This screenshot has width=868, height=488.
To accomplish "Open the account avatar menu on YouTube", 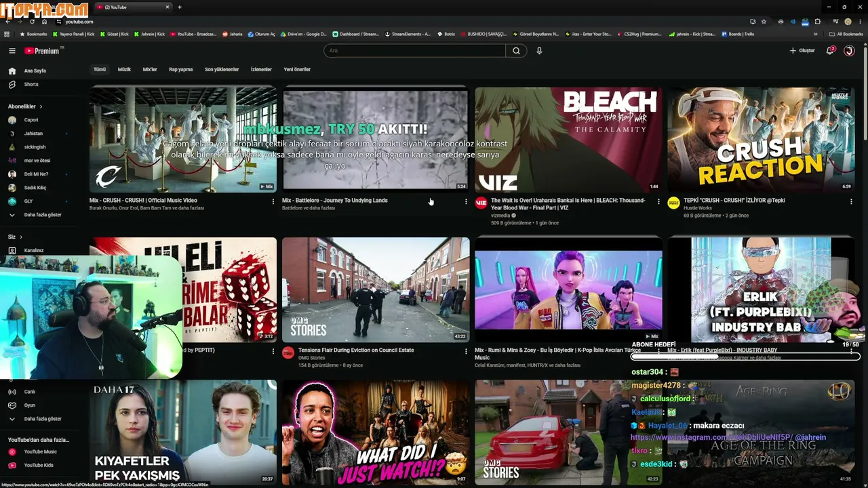I will [x=849, y=51].
